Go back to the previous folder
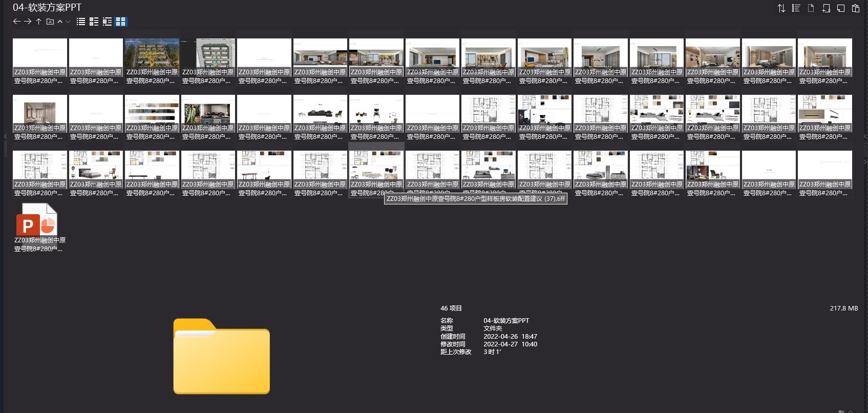The width and height of the screenshot is (868, 413). [16, 22]
